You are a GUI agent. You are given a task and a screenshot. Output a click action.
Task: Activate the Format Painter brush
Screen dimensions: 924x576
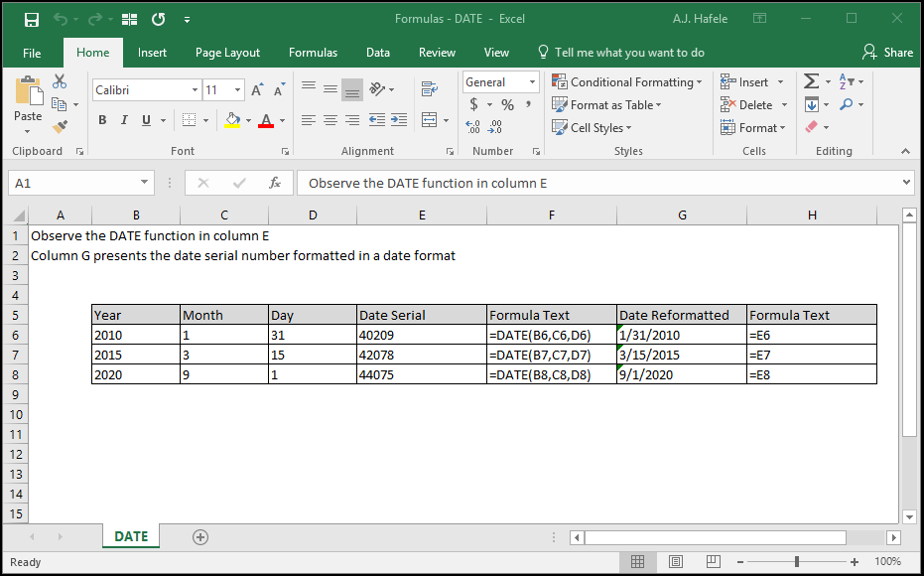coord(60,126)
